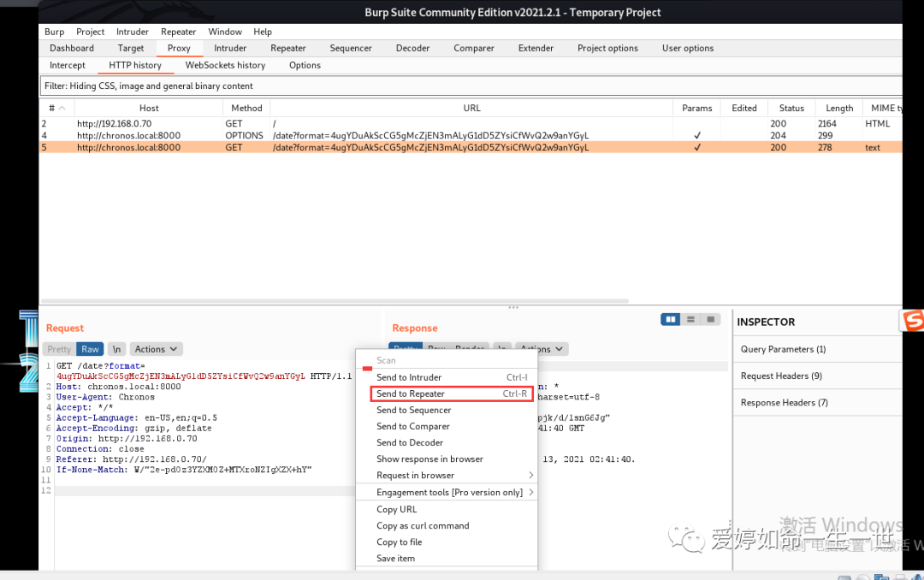This screenshot has width=924, height=580.
Task: Go to the Intruder tool tab
Action: point(230,48)
